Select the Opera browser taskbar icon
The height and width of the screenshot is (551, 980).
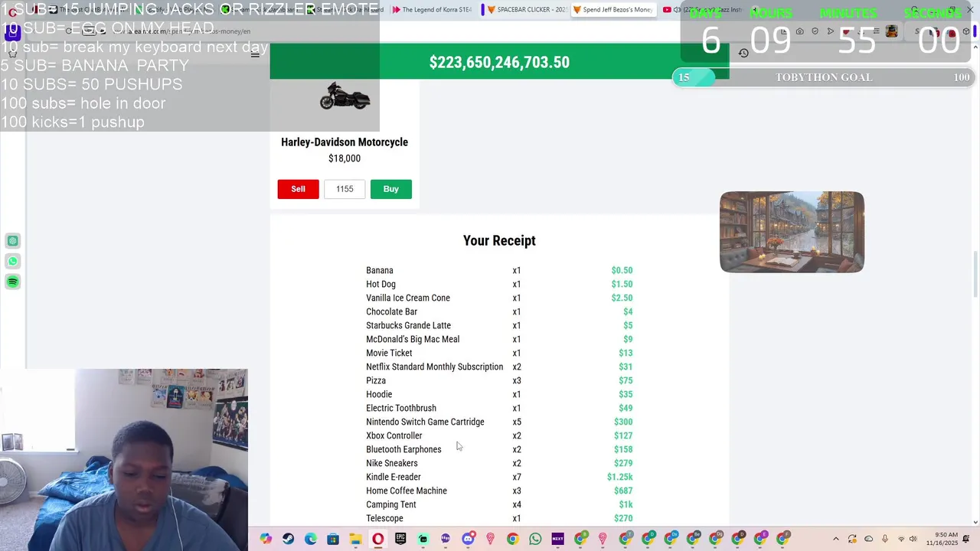[x=377, y=539]
